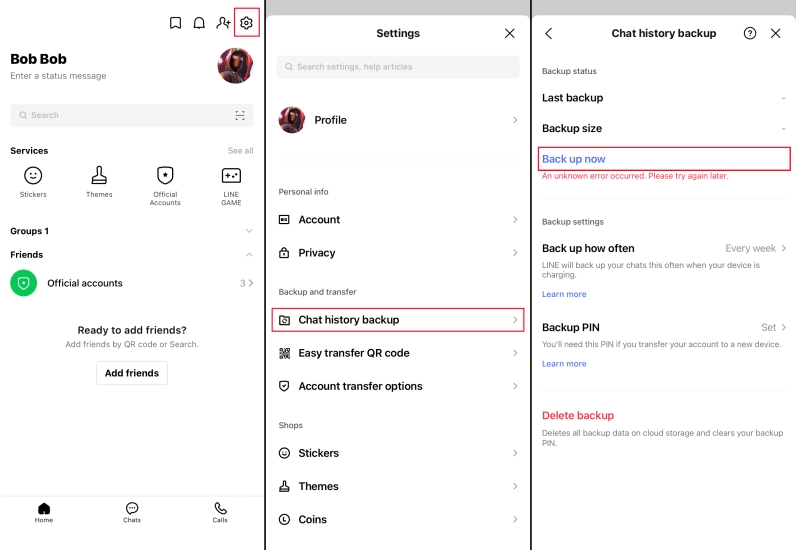Click the add friend icon
This screenshot has height=550, width=796.
click(x=223, y=23)
